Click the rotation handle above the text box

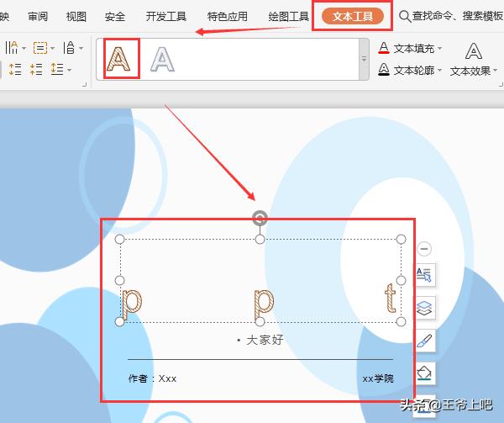pyautogui.click(x=260, y=218)
